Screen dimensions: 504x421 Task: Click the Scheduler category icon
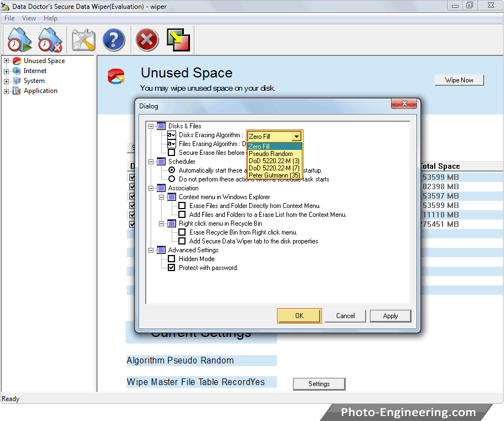coord(161,161)
